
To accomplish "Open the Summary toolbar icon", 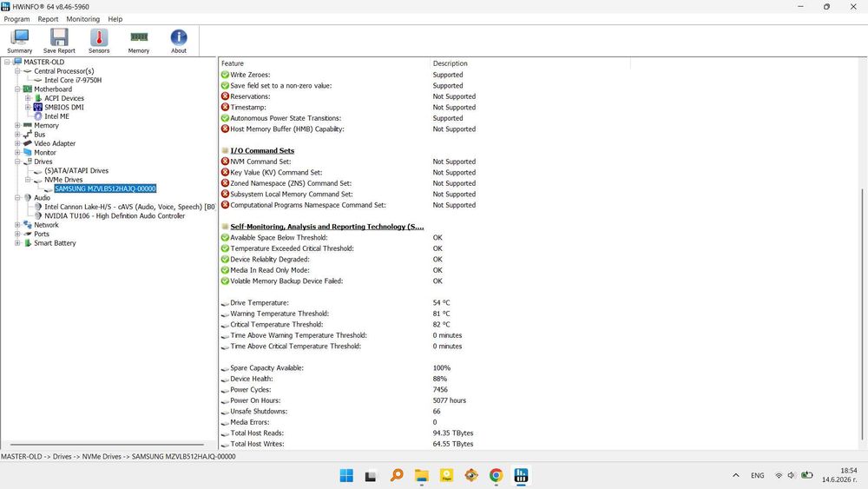I will click(x=19, y=41).
